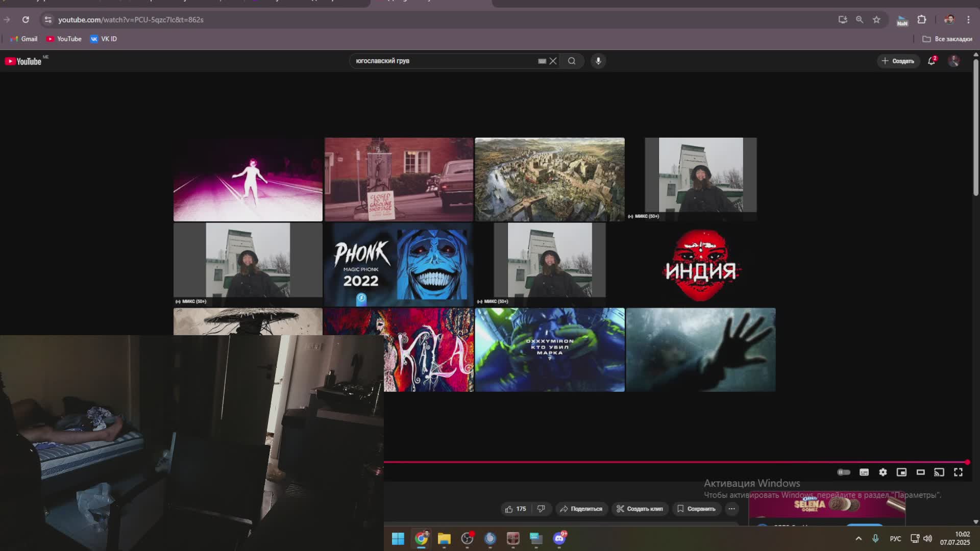This screenshot has height=551, width=980.
Task: Open Chrome three-dot menu
Action: click(x=968, y=19)
